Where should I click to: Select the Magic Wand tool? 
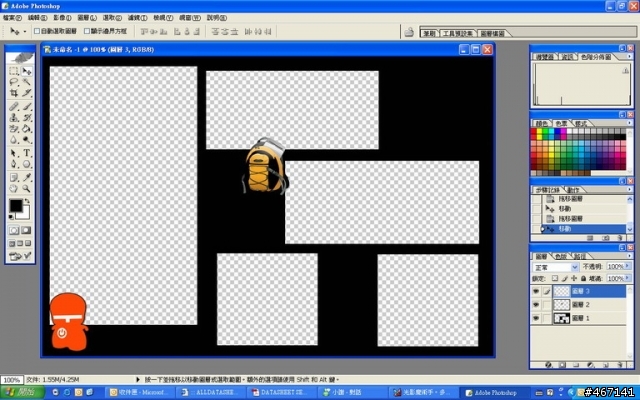point(27,82)
